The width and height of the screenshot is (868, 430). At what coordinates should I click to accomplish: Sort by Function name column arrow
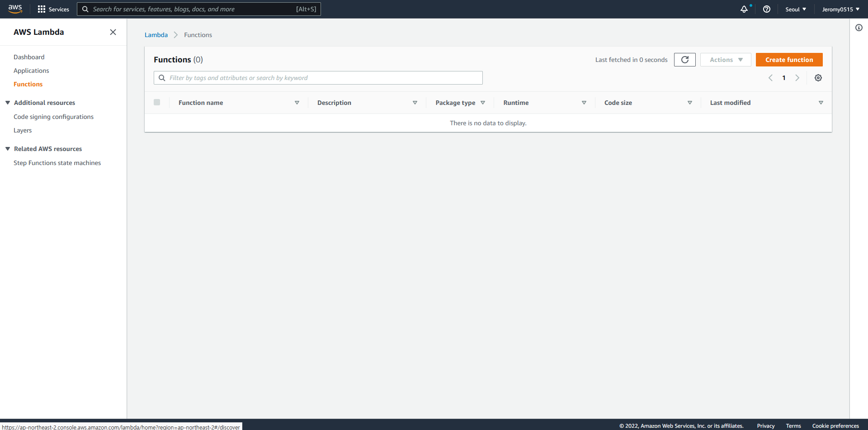click(297, 103)
